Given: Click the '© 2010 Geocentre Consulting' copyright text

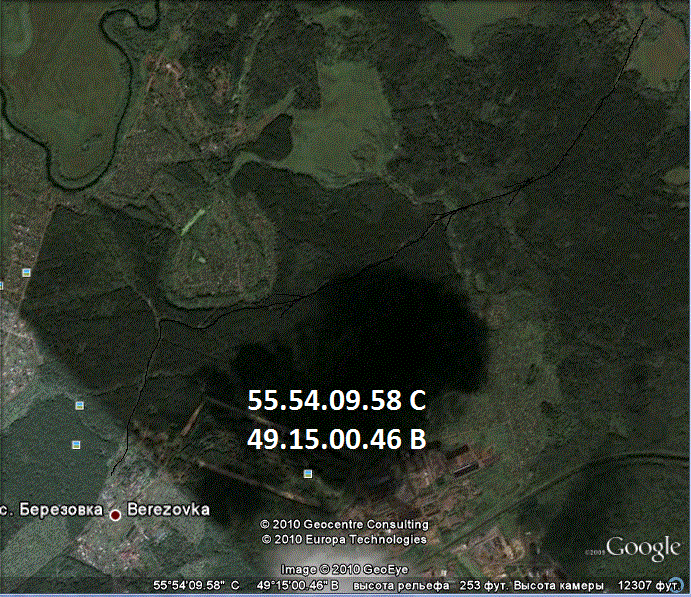Looking at the screenshot, I should pos(344,524).
